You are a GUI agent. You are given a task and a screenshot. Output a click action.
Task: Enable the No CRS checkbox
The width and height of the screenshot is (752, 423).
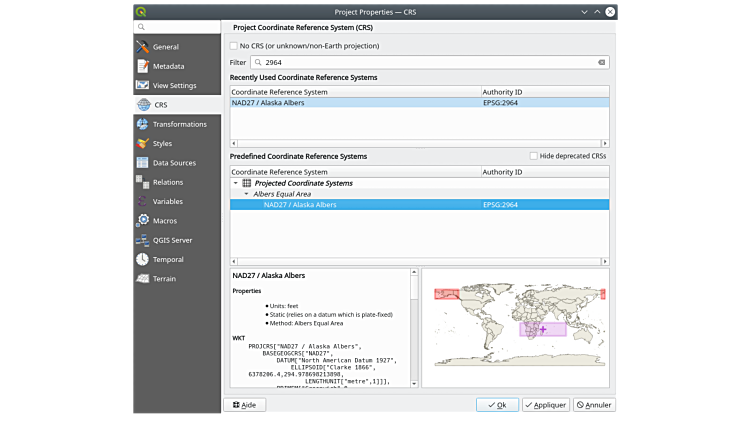pyautogui.click(x=233, y=46)
